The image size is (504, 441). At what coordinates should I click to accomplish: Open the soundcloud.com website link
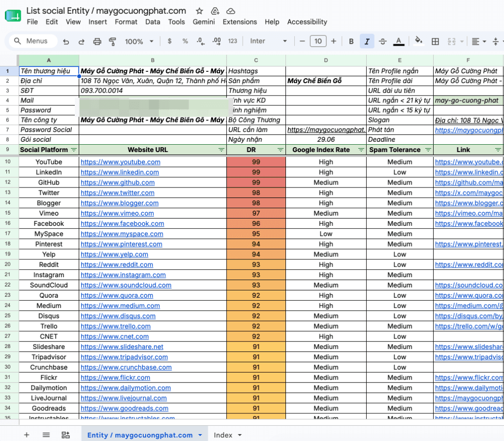click(126, 285)
